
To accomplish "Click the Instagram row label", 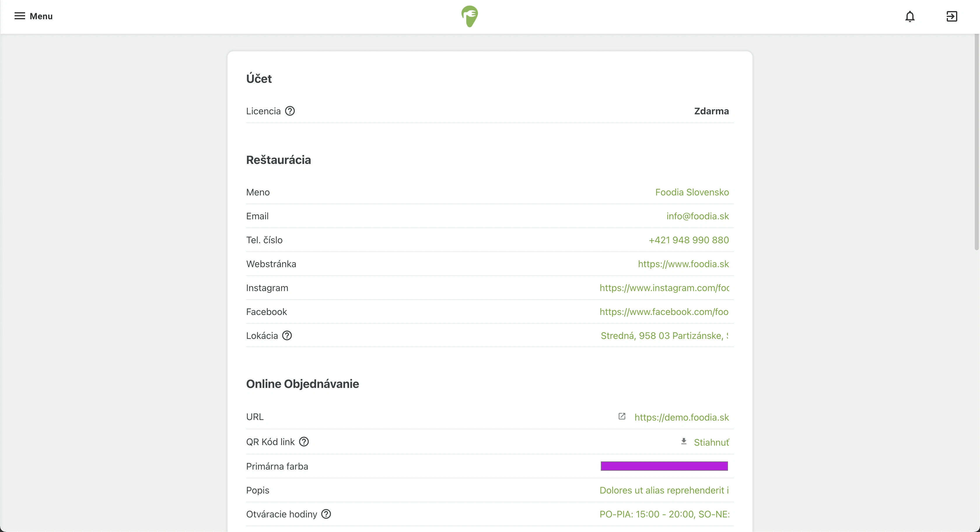I will click(267, 288).
